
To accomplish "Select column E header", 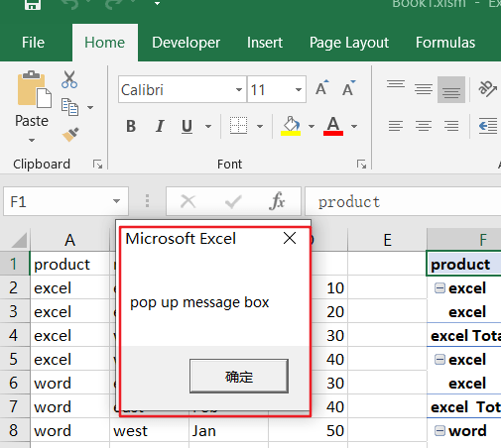I will tap(387, 240).
